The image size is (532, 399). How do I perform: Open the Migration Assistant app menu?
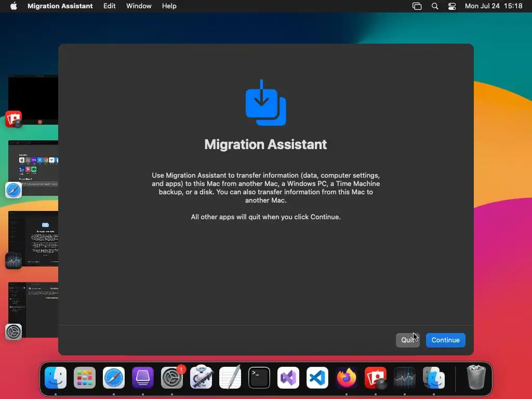[60, 6]
